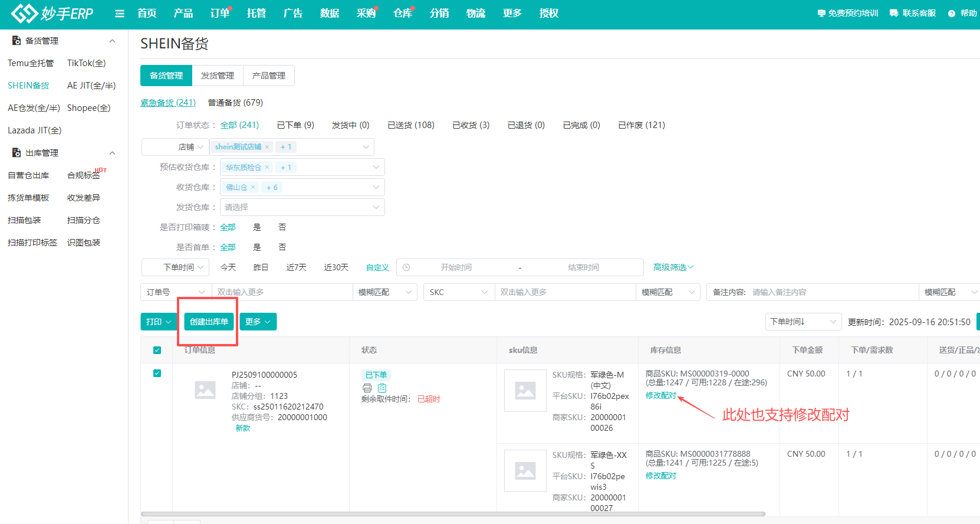This screenshot has width=980, height=524.
Task: Filter by 已下单 (9) status
Action: click(x=295, y=125)
